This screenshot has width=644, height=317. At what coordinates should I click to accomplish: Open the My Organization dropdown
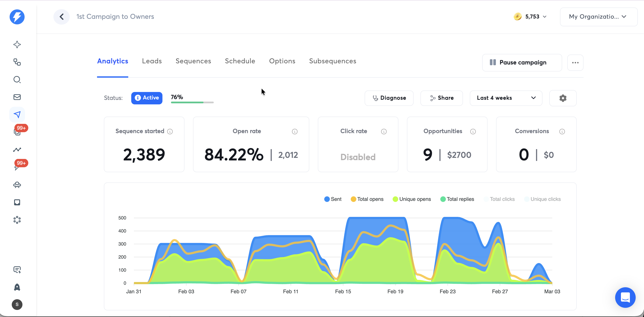598,17
